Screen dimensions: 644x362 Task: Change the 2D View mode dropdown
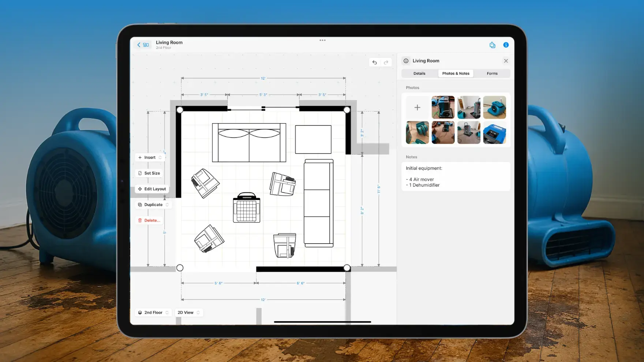pyautogui.click(x=188, y=313)
